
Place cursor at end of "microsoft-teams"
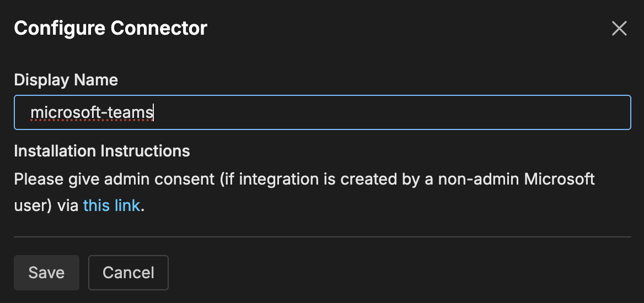[154, 113]
